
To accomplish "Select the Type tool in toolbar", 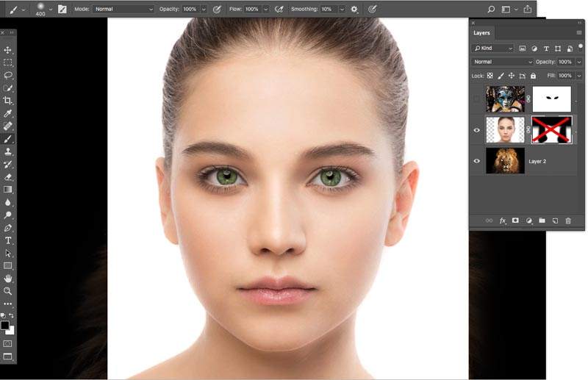I will 7,240.
